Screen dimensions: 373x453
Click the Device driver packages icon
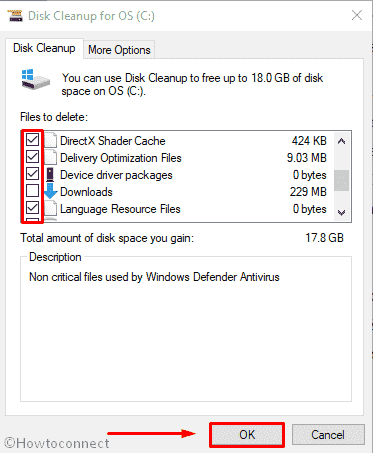tap(50, 174)
